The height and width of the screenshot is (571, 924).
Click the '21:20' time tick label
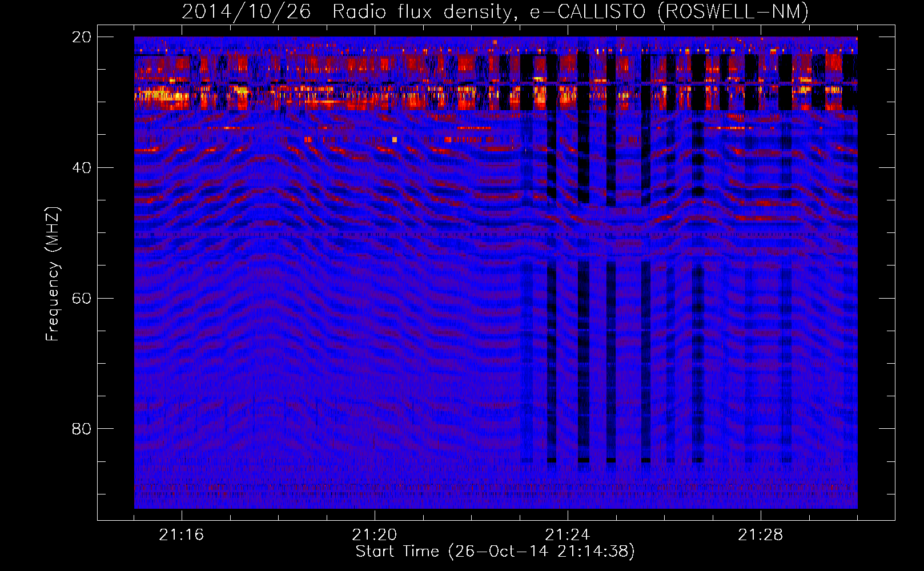(x=375, y=535)
